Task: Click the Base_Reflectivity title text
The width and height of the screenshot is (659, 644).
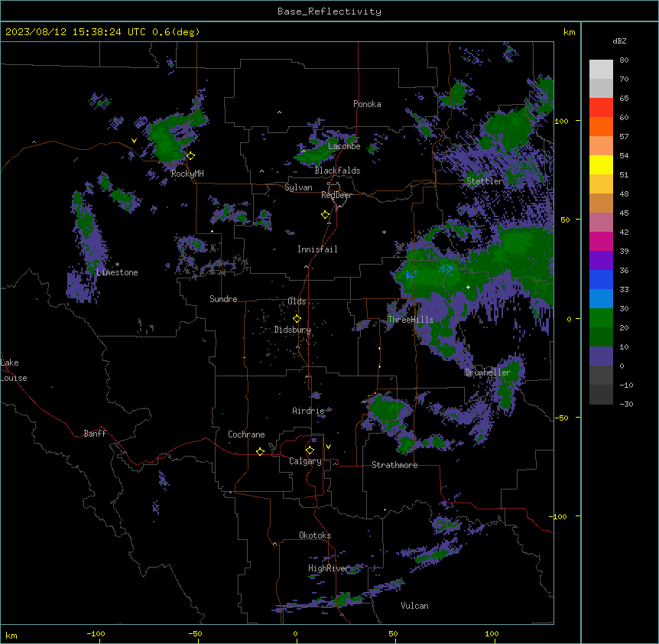Action: [329, 11]
